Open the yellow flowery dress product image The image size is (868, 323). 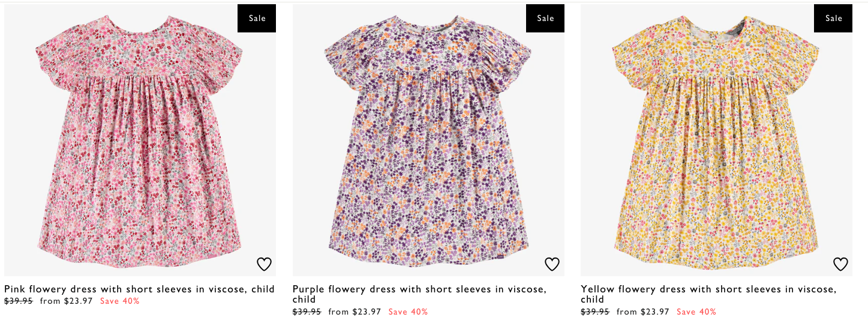point(716,140)
